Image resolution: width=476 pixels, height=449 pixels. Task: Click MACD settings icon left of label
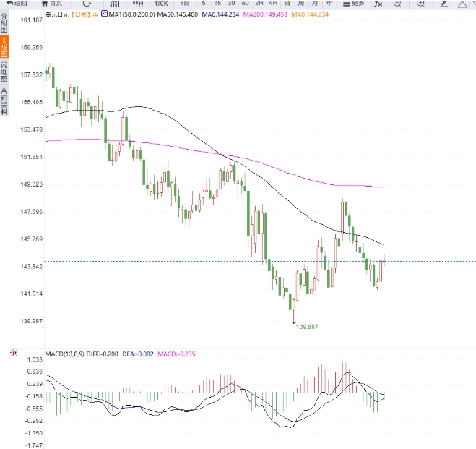pyautogui.click(x=14, y=354)
